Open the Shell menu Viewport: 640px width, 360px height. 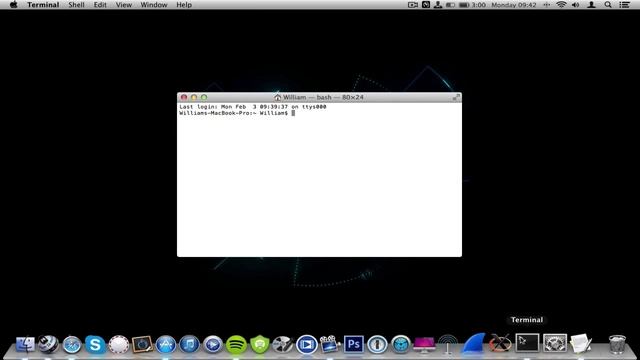(x=76, y=5)
